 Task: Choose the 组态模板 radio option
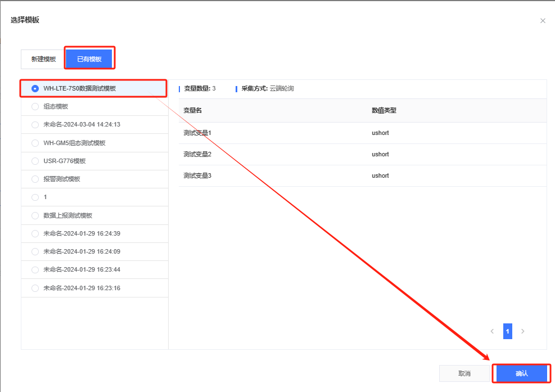(x=35, y=106)
